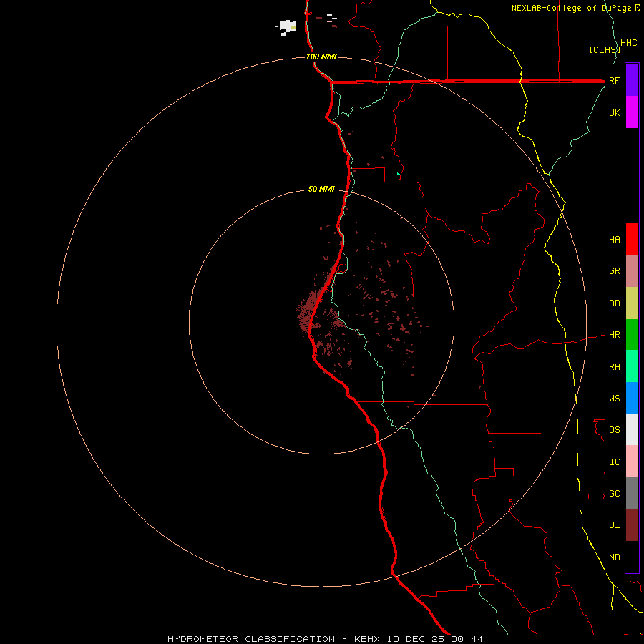644x644 pixels.
Task: Click the '10 DEC 25' date text
Action: pos(416,639)
